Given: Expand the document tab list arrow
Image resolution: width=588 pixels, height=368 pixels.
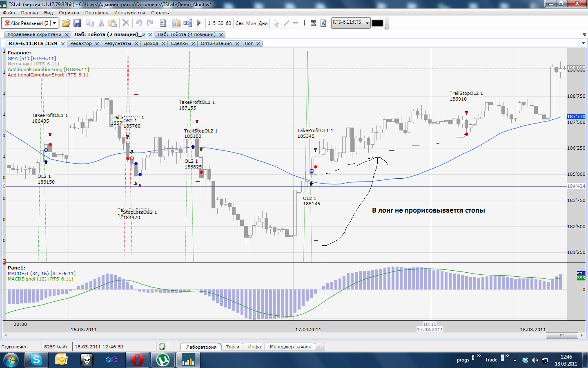Looking at the screenshot, I should pyautogui.click(x=584, y=35).
